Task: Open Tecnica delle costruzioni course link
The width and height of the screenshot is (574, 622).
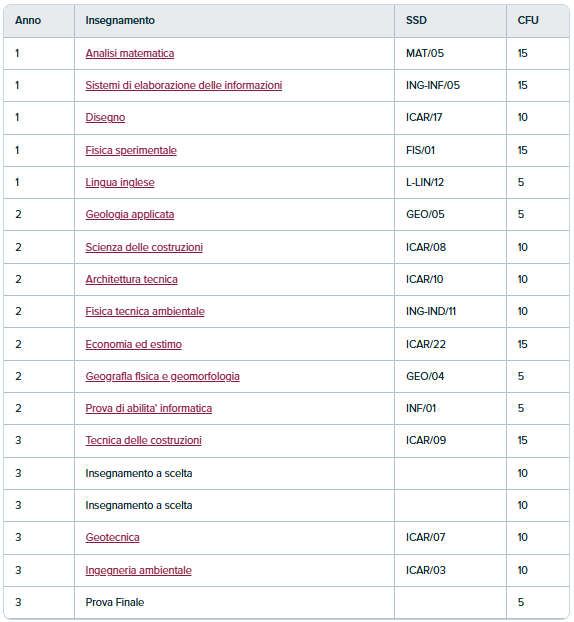Action: click(143, 440)
